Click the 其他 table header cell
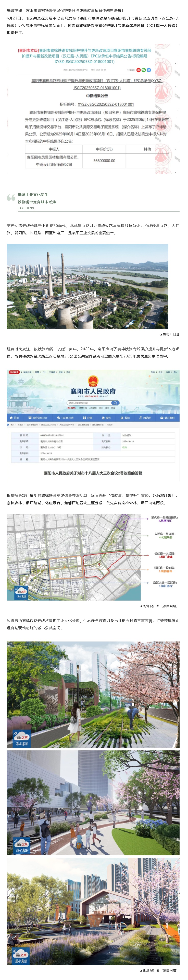The height and width of the screenshot is (980, 188). 147,150
